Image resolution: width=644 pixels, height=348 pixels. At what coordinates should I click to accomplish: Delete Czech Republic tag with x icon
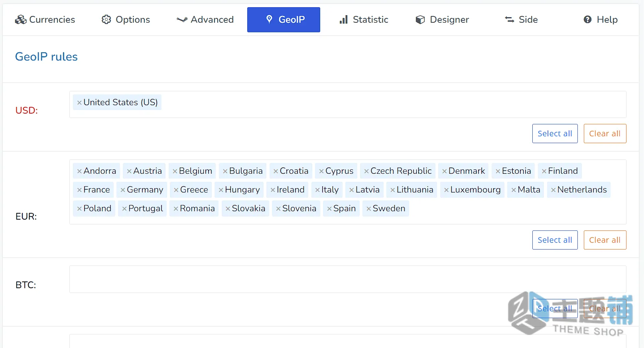366,171
